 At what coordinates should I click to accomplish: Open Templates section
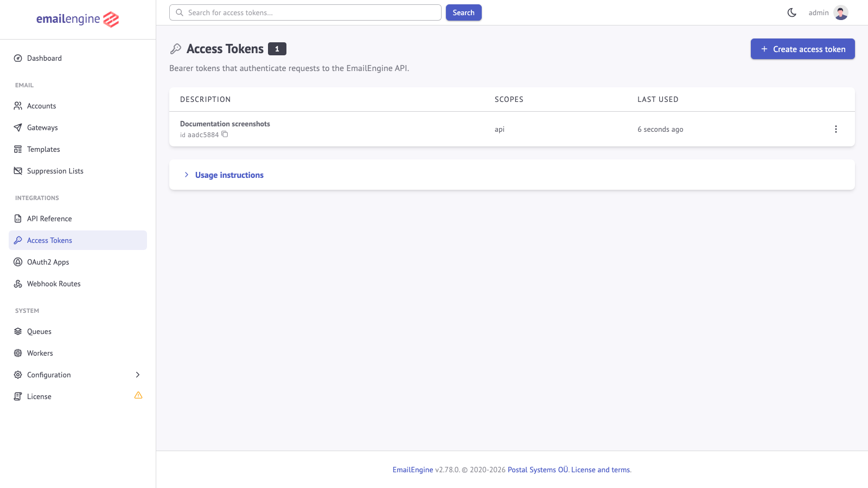[78, 149]
